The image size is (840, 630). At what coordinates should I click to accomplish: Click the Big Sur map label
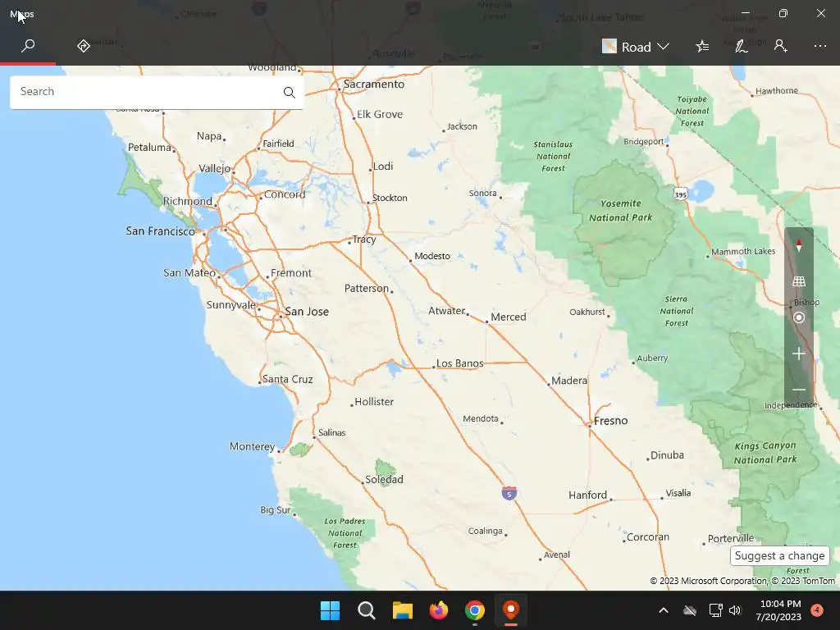click(276, 510)
